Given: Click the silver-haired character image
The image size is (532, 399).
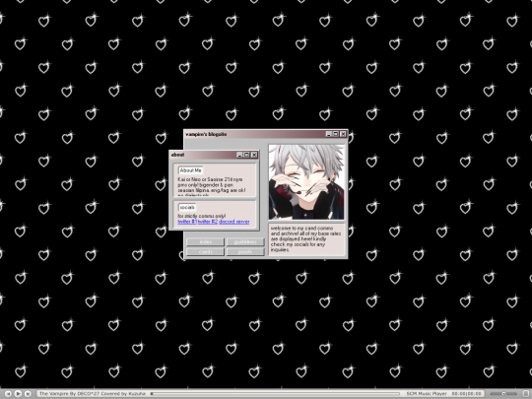Looking at the screenshot, I should 306,182.
